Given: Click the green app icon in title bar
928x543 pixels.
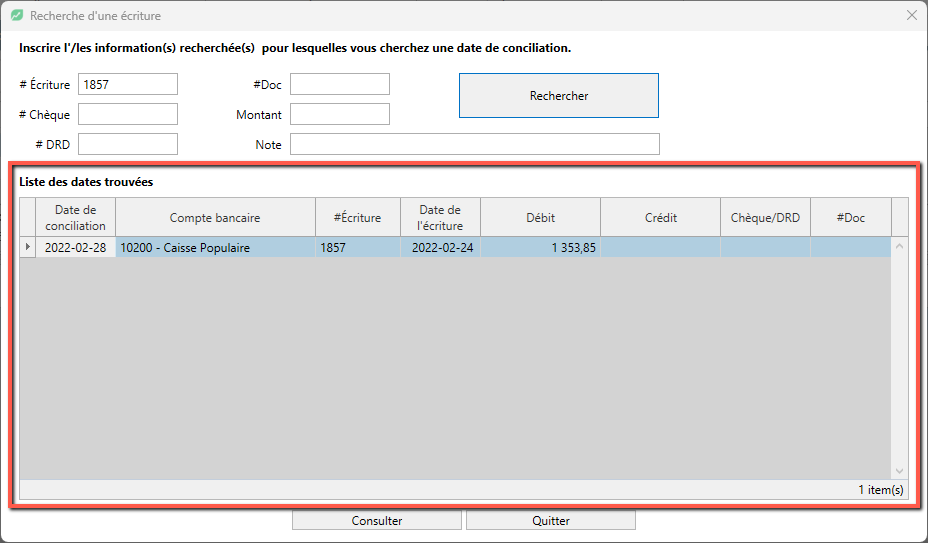Looking at the screenshot, I should [17, 15].
